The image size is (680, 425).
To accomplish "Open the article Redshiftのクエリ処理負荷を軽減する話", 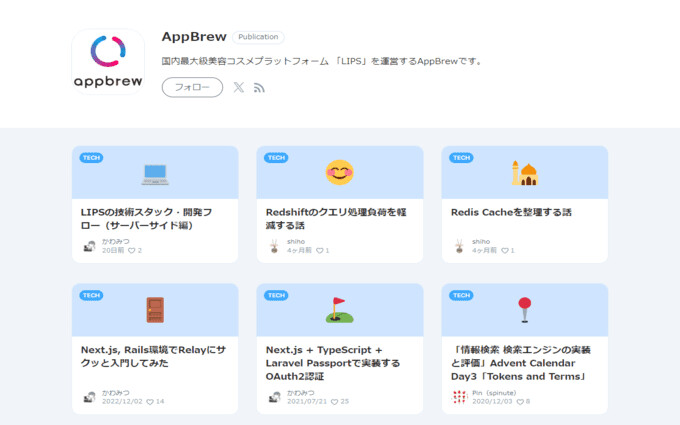I will [336, 219].
